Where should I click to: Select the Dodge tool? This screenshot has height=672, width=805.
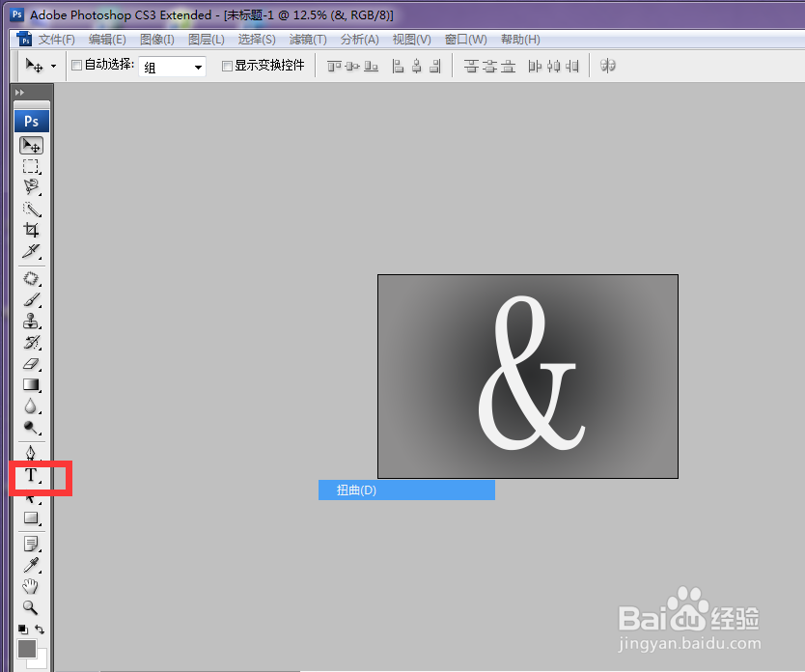pos(31,428)
